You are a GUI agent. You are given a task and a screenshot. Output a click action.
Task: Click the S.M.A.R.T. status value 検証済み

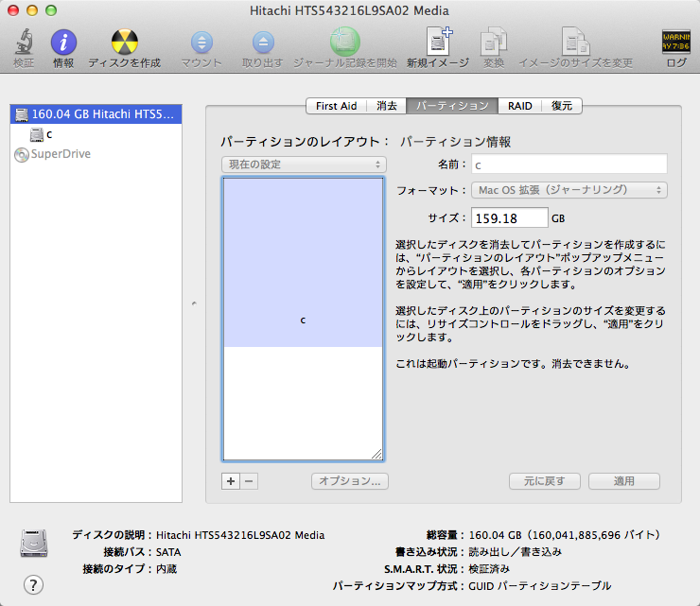(x=489, y=569)
